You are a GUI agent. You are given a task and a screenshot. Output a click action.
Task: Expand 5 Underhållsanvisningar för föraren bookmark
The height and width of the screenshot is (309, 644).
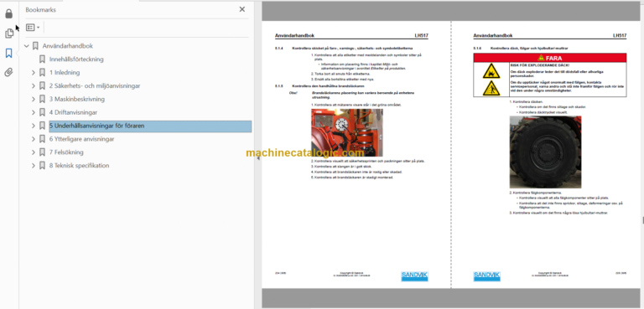click(x=34, y=126)
